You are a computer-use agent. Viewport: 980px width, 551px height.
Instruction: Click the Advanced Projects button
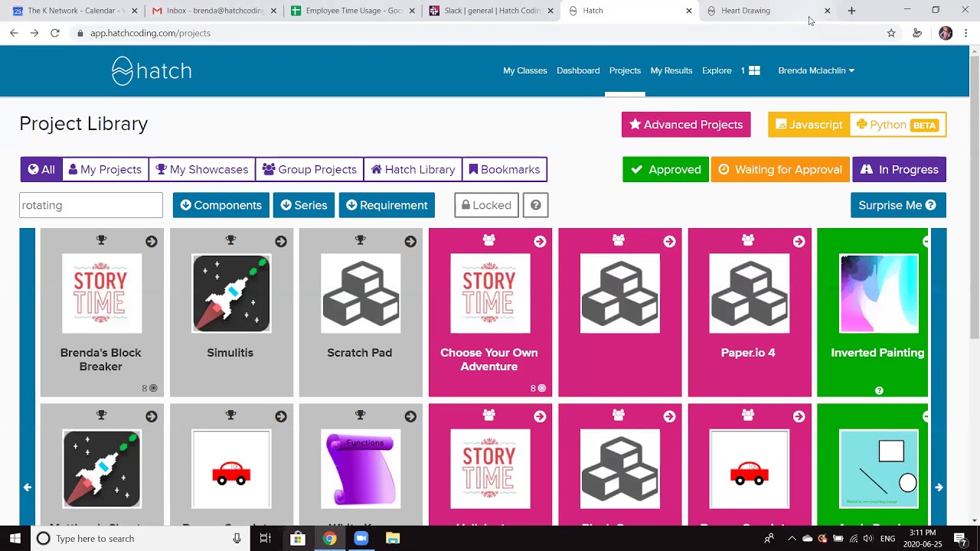click(686, 125)
